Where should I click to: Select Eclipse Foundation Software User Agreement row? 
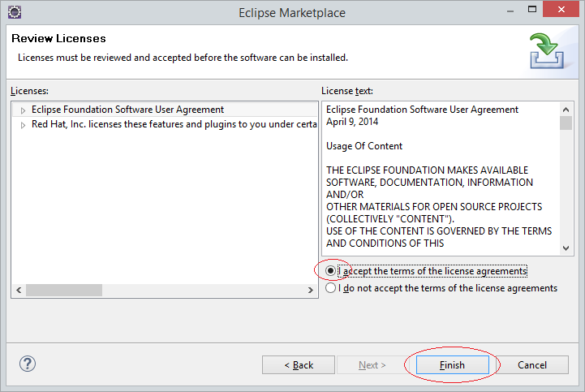click(x=165, y=110)
